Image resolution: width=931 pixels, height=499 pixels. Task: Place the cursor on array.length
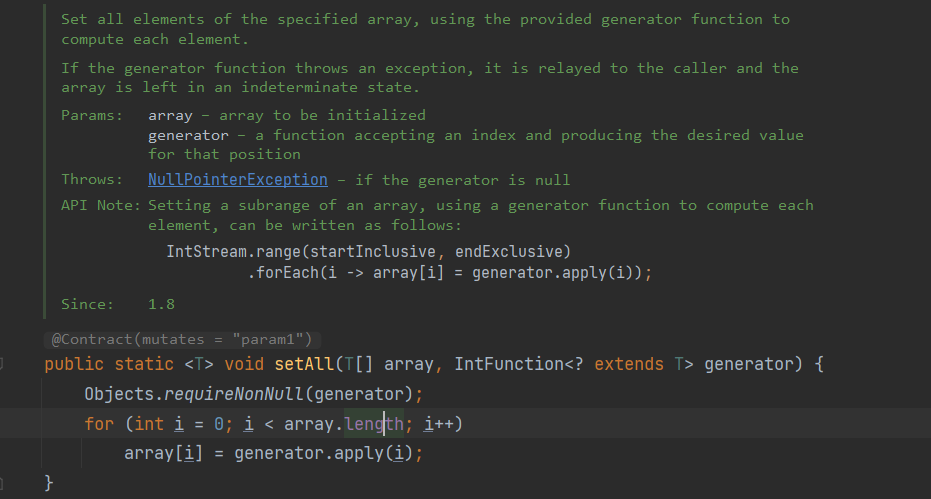click(373, 424)
